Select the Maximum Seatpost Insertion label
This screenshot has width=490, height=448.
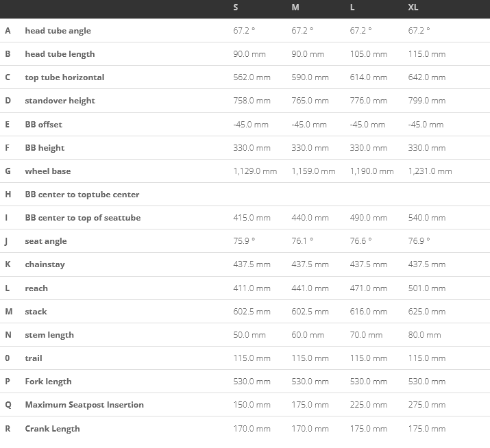[x=84, y=405]
